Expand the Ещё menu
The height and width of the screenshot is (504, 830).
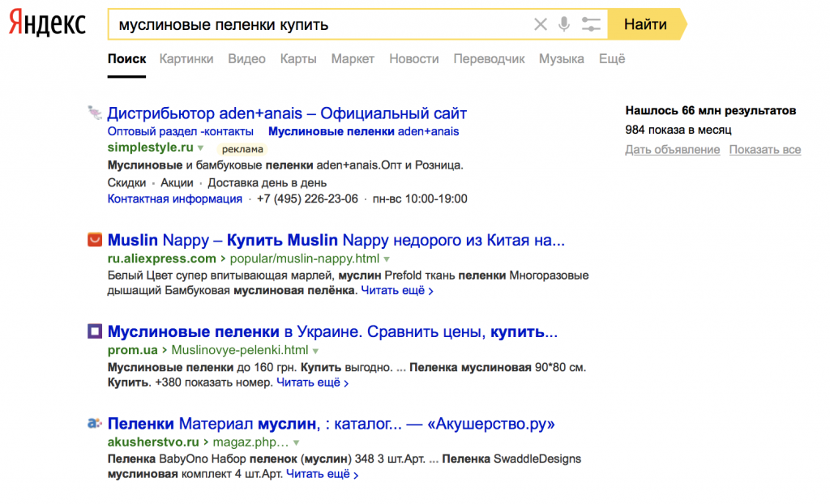click(x=612, y=59)
